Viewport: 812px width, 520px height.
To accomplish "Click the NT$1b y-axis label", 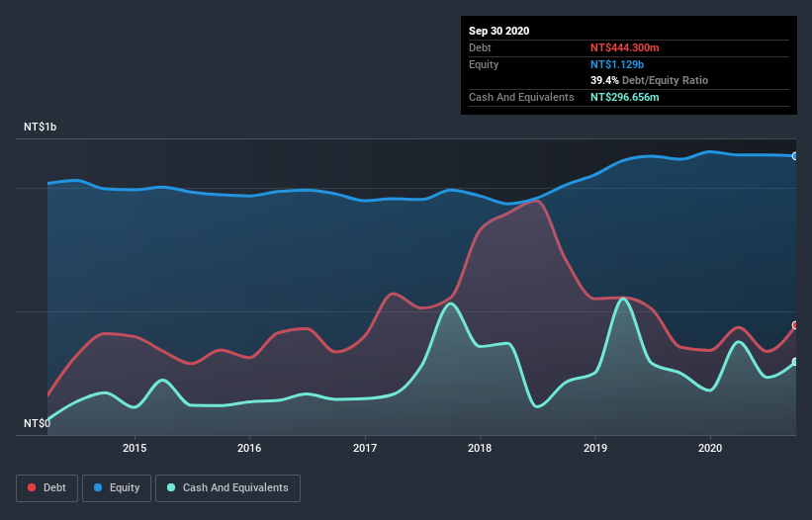I will pos(40,127).
